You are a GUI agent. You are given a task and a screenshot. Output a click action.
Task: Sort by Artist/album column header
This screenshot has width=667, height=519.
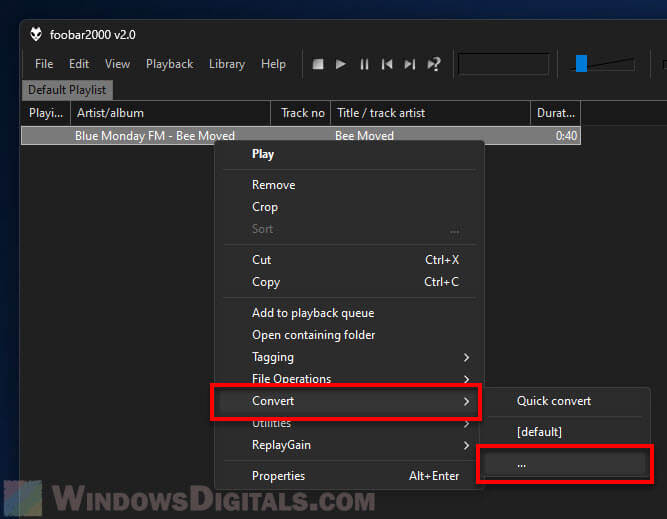(170, 113)
